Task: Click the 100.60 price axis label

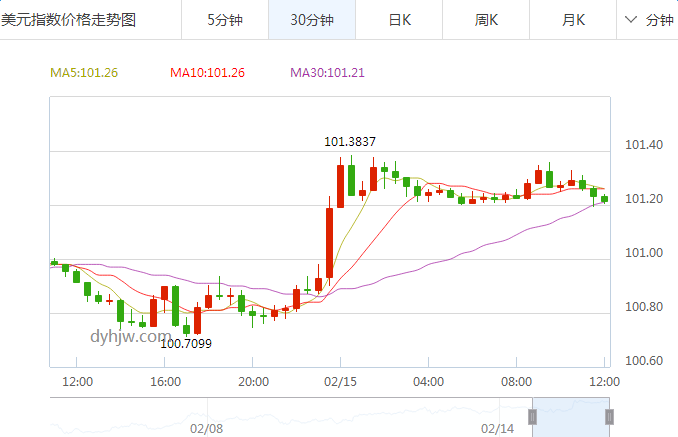Action: pos(644,361)
